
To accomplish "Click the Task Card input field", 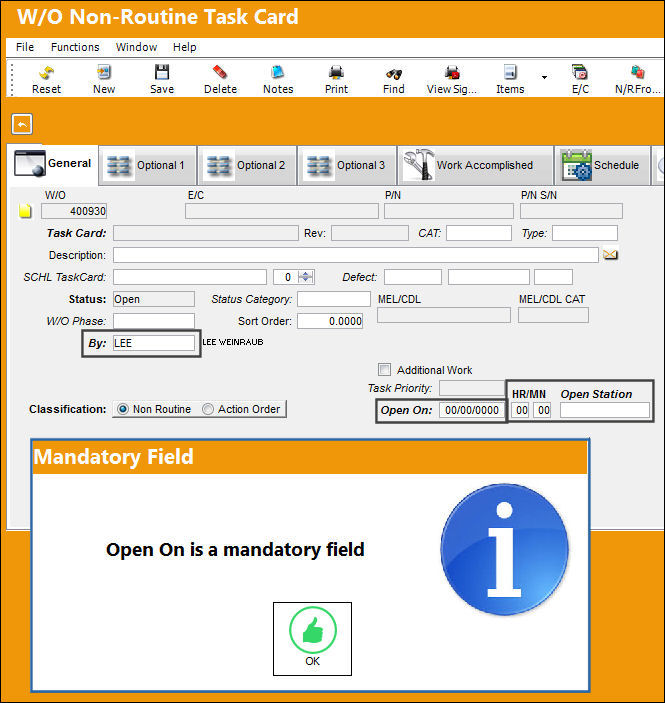I will (x=205, y=233).
